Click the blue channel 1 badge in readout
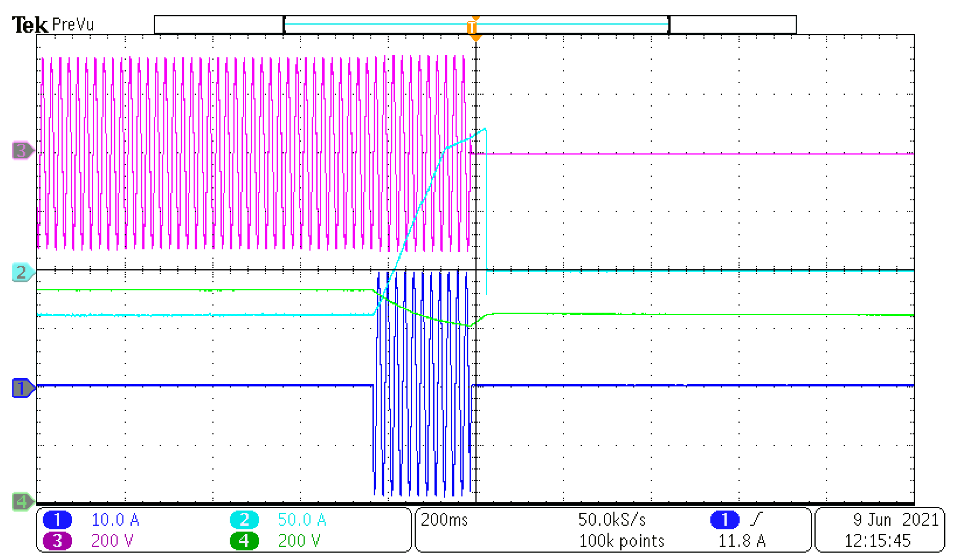Screen dimensions: 953x560 (57, 520)
